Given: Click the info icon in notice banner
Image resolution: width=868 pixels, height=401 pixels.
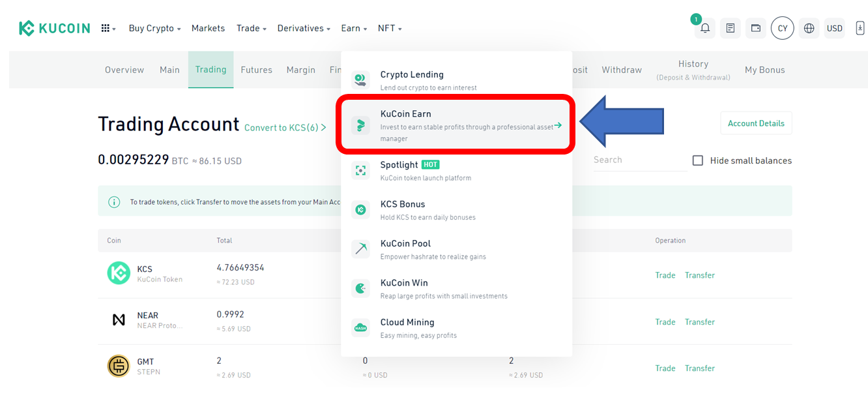Looking at the screenshot, I should coord(114,202).
